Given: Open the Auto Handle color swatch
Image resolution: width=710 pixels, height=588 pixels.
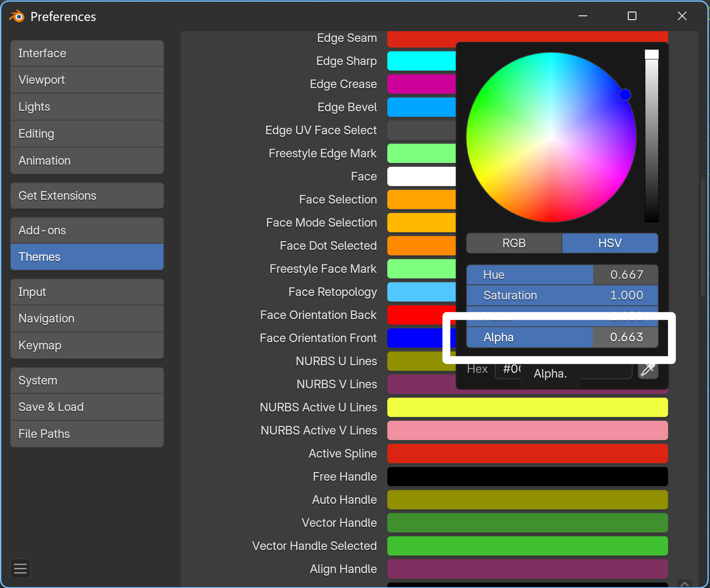Looking at the screenshot, I should pyautogui.click(x=528, y=499).
